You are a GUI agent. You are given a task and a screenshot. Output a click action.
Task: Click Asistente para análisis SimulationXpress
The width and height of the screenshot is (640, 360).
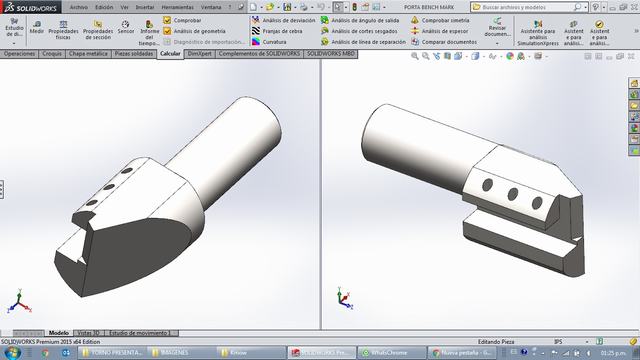(538, 33)
